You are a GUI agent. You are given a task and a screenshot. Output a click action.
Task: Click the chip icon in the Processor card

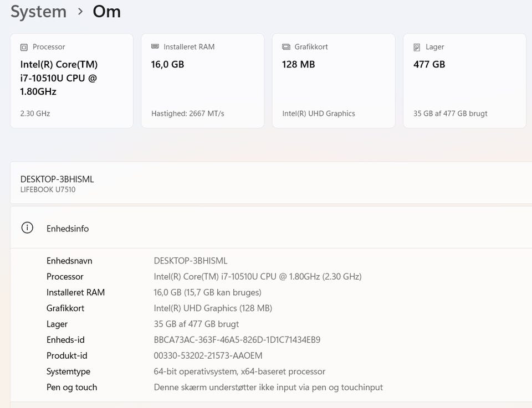click(x=24, y=47)
